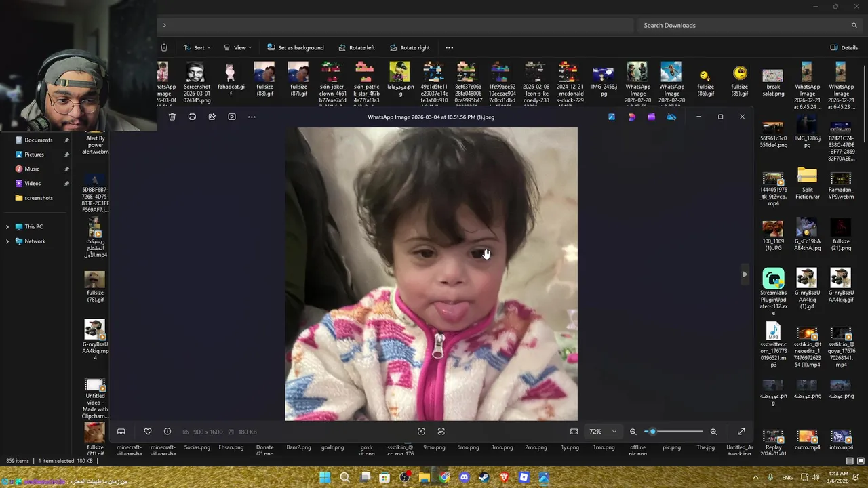The width and height of the screenshot is (868, 488).
Task: Zoom out with the minus magnifier
Action: (x=633, y=432)
